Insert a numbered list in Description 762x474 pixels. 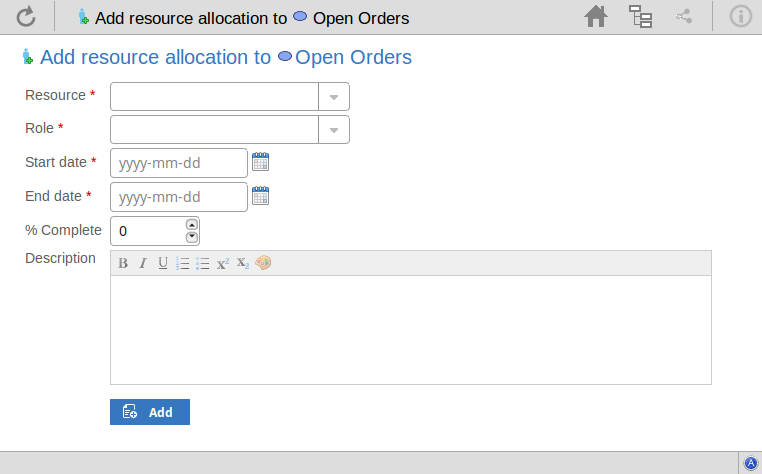(183, 263)
